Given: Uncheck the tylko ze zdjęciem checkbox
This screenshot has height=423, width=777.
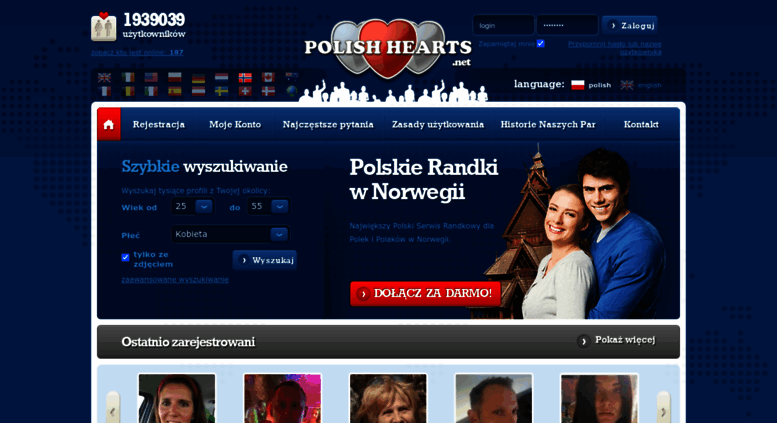Looking at the screenshot, I should [125, 257].
